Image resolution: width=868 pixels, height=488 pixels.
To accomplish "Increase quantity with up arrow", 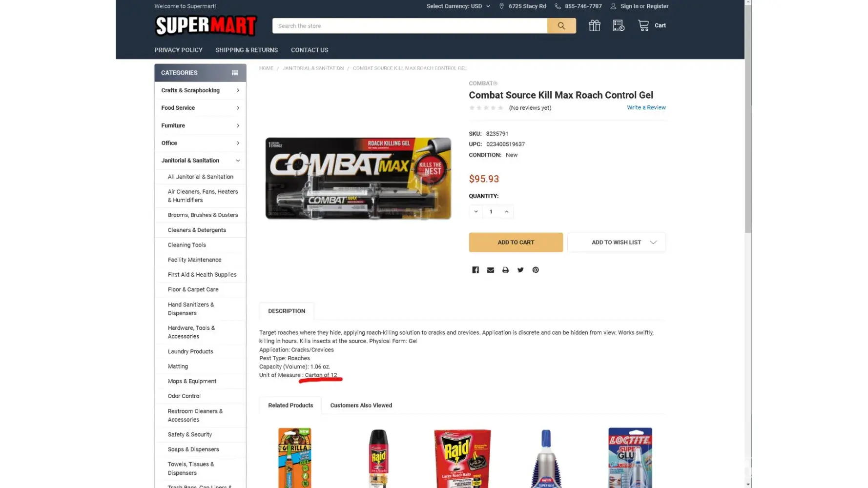I will 507,211.
